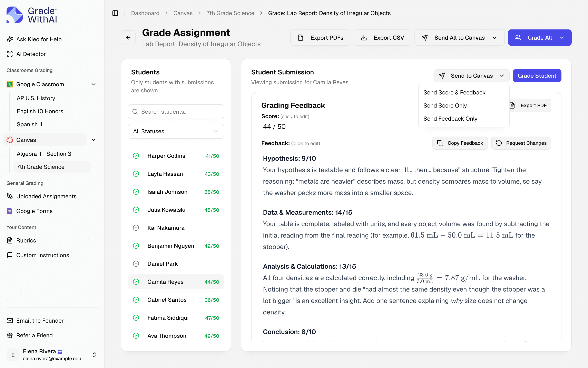The height and width of the screenshot is (368, 588).
Task: Open the All Statuses filter dropdown
Action: pyautogui.click(x=176, y=131)
